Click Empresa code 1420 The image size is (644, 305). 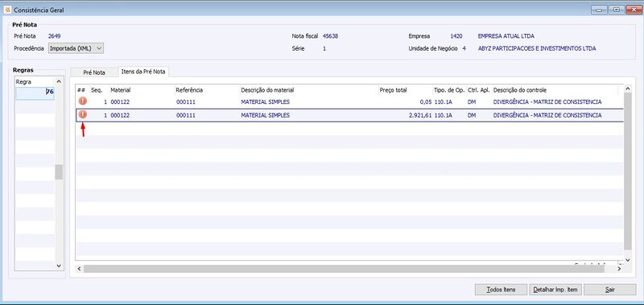pos(456,36)
